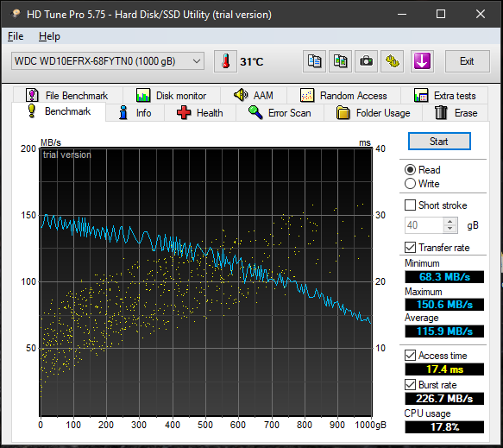
Task: Switch to the AAM tab
Action: click(x=254, y=95)
